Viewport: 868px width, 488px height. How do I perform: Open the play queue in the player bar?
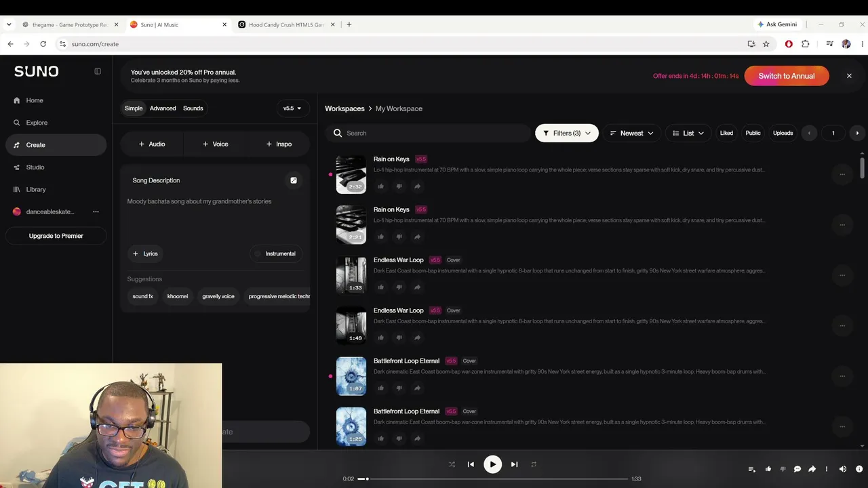coord(751,469)
